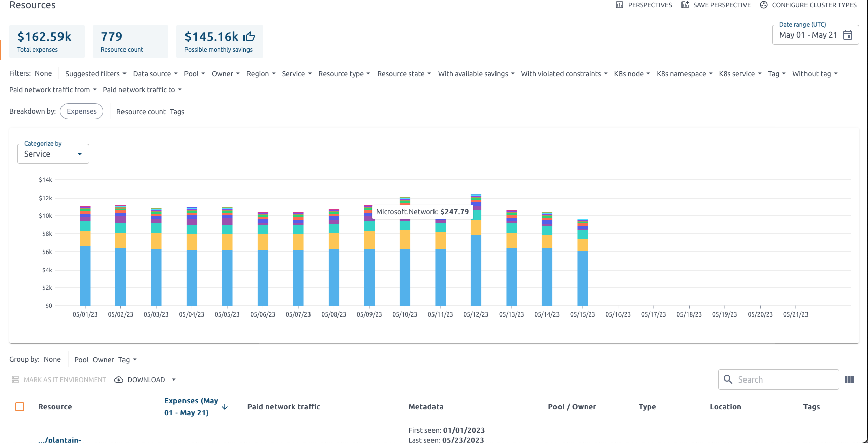Group resources by Owner
The image size is (868, 443).
[x=103, y=360]
